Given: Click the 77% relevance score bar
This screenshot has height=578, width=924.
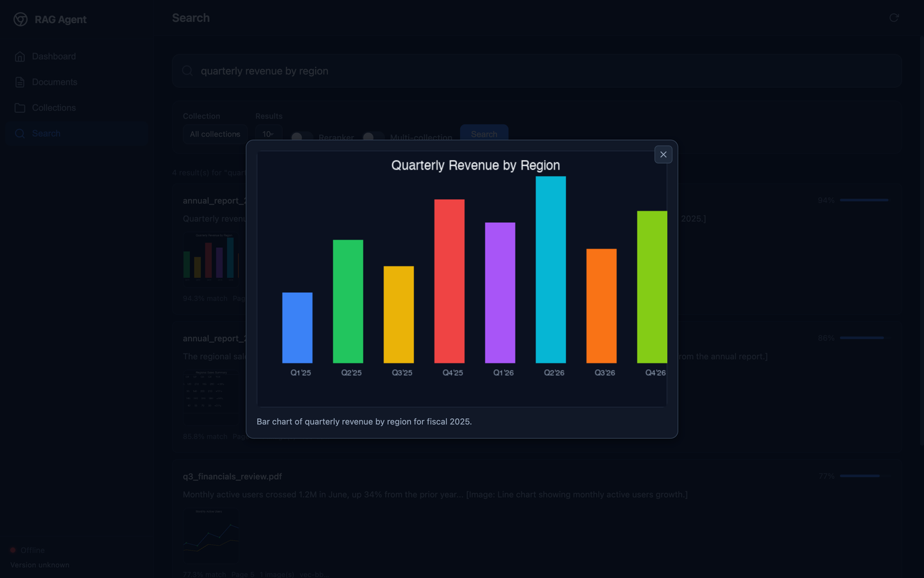Looking at the screenshot, I should 864,476.
